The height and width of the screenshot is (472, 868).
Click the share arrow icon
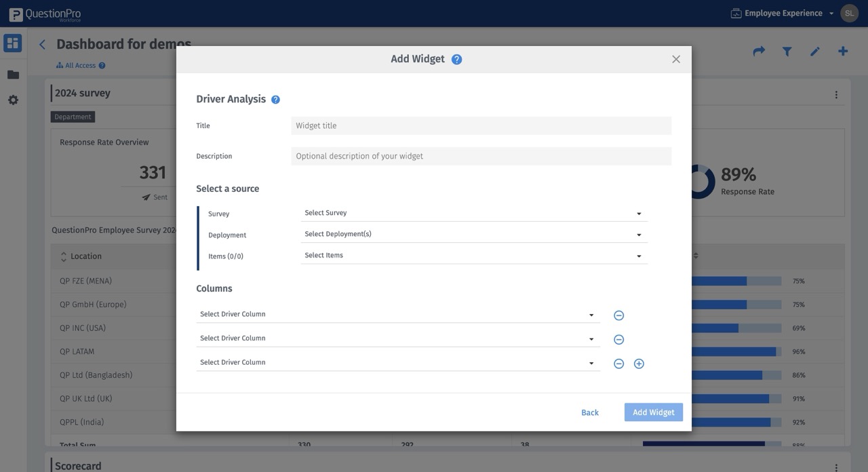[759, 52]
